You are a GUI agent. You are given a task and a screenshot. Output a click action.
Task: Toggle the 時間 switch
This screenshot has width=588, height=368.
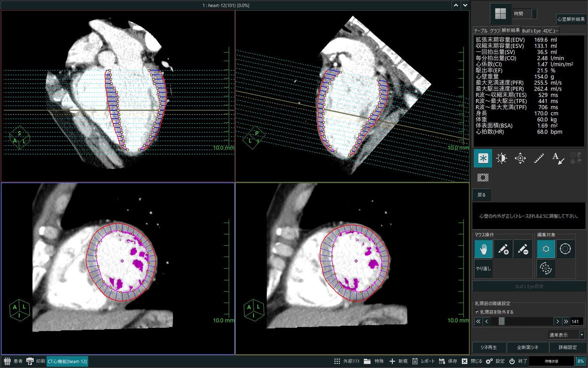534,14
